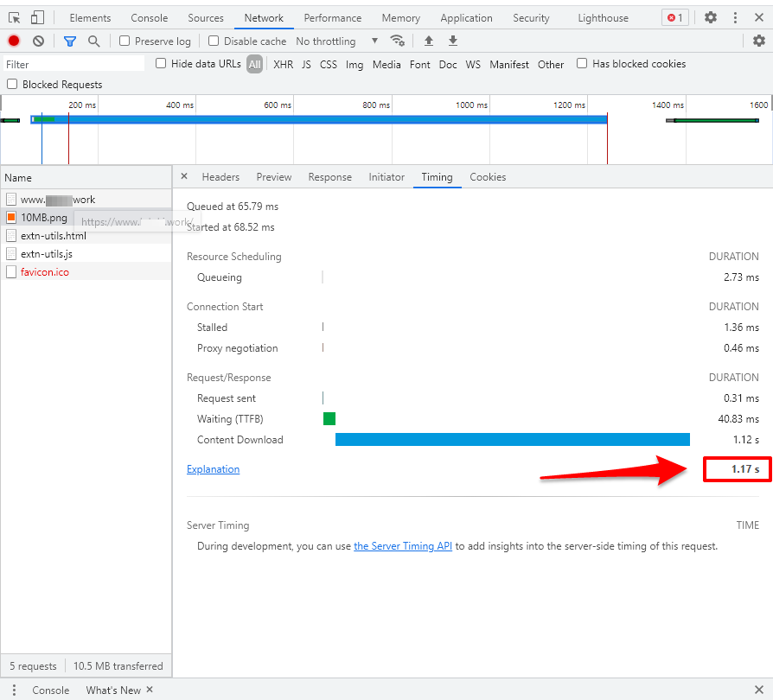Select the extn-utils.html request
Screen dimensions: 773x700
(86, 235)
